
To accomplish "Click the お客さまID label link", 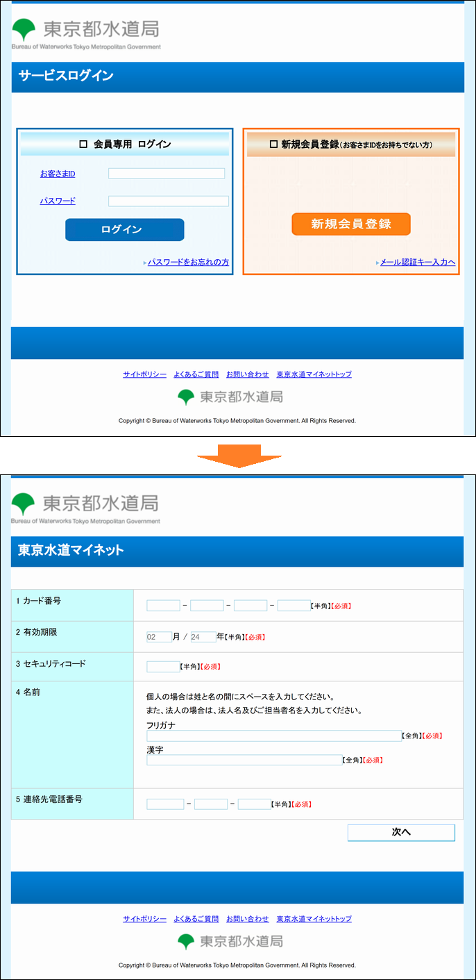I will [x=58, y=174].
